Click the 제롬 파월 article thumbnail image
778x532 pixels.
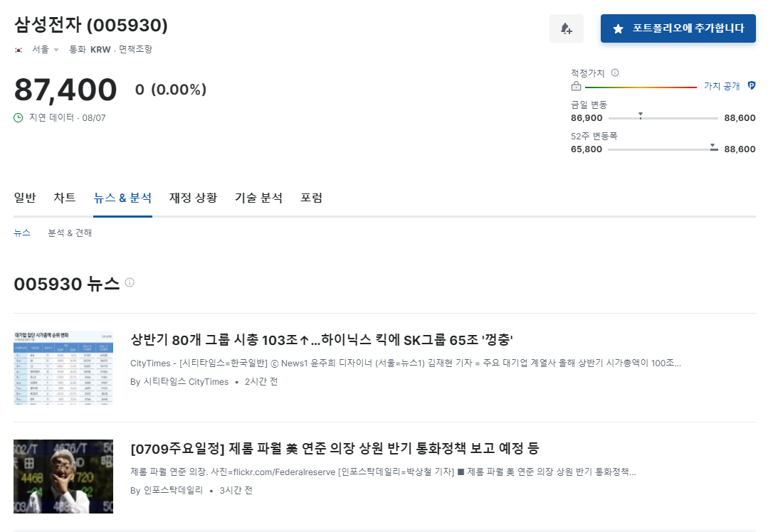pyautogui.click(x=63, y=476)
